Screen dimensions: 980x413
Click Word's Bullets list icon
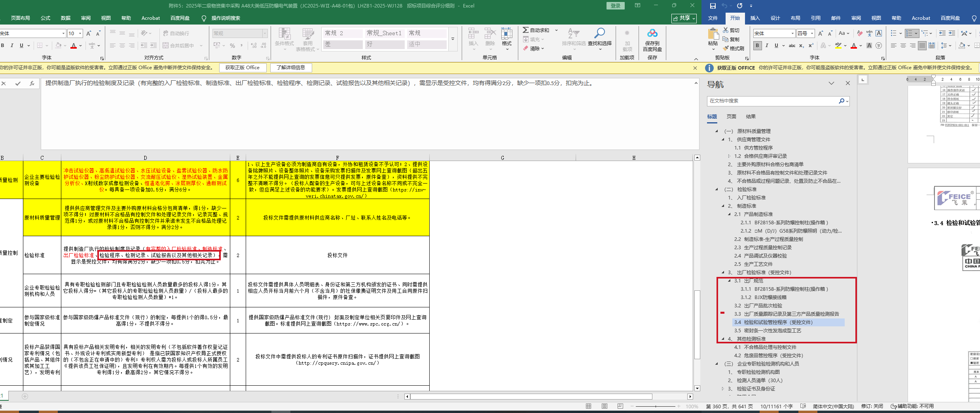(894, 33)
